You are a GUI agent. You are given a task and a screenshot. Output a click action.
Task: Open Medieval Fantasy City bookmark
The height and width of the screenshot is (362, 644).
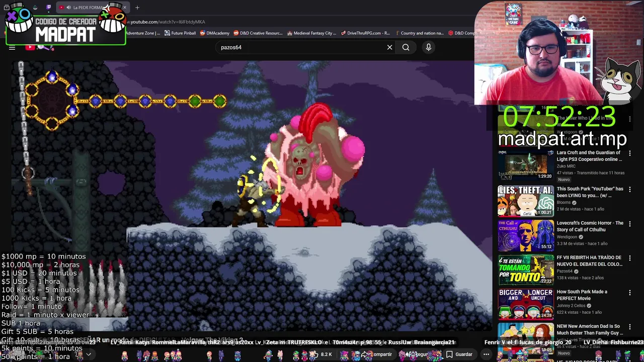(x=311, y=33)
